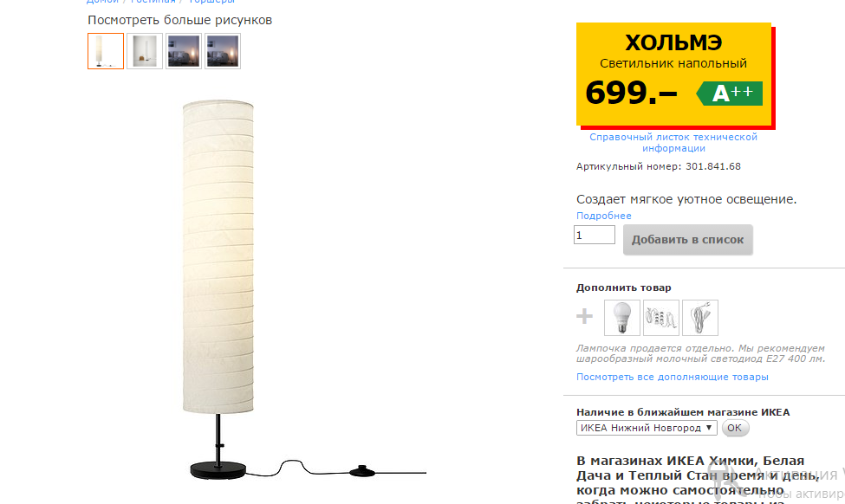845x504 pixels.
Task: Click the cord set accessory product icon
Action: tap(700, 318)
